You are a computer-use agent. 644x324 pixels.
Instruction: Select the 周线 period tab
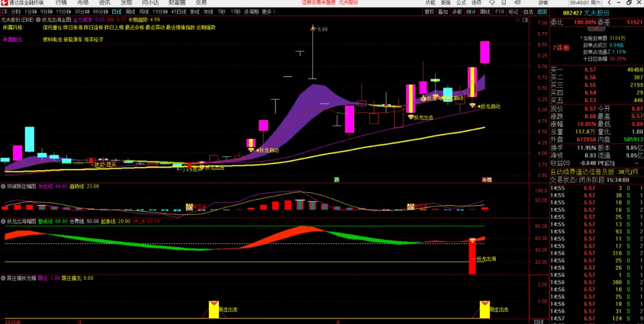click(x=130, y=12)
